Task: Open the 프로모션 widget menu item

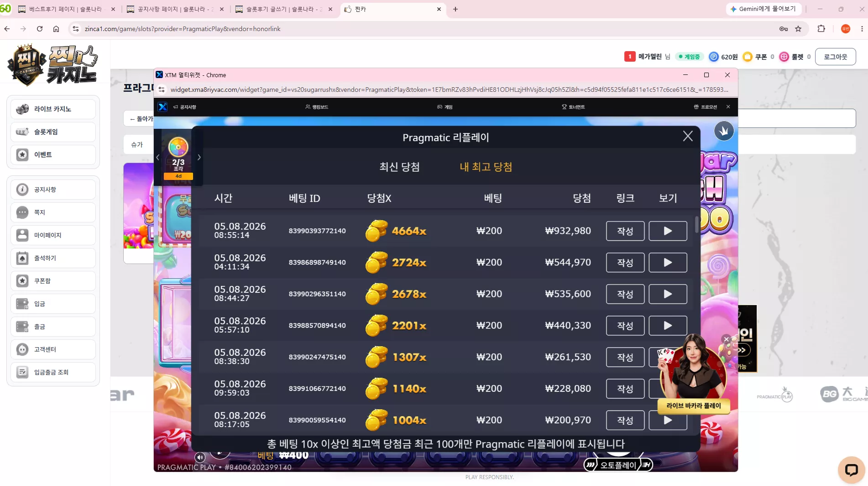Action: pyautogui.click(x=705, y=107)
